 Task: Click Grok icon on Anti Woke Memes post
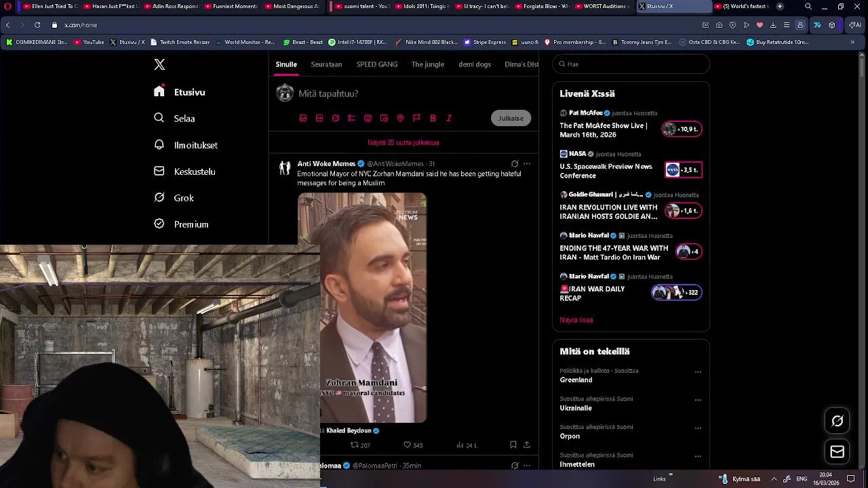click(515, 163)
